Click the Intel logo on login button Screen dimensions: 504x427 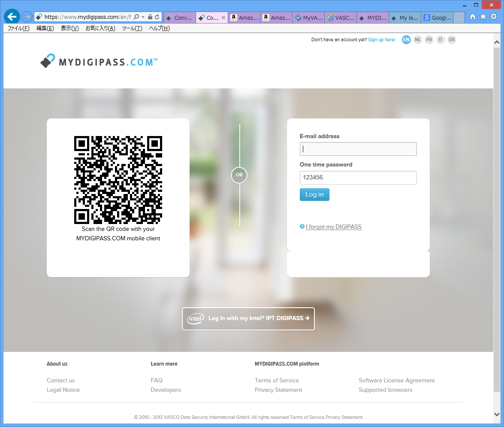[196, 318]
